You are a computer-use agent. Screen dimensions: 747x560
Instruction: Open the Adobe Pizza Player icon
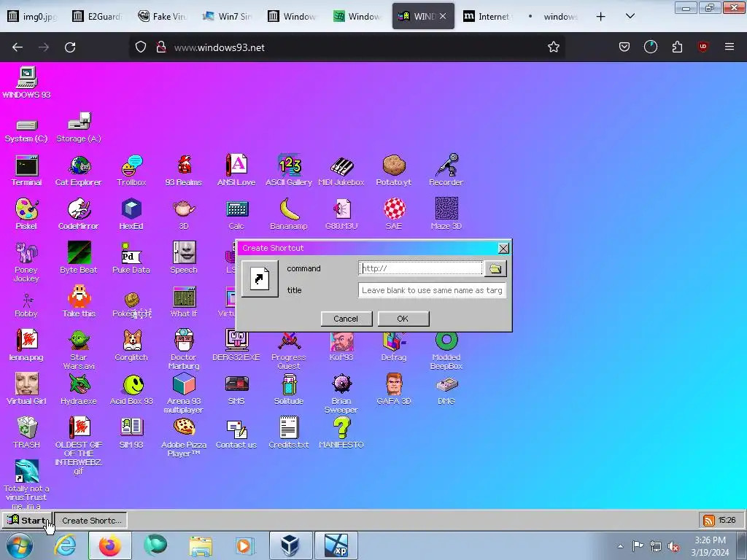(184, 437)
